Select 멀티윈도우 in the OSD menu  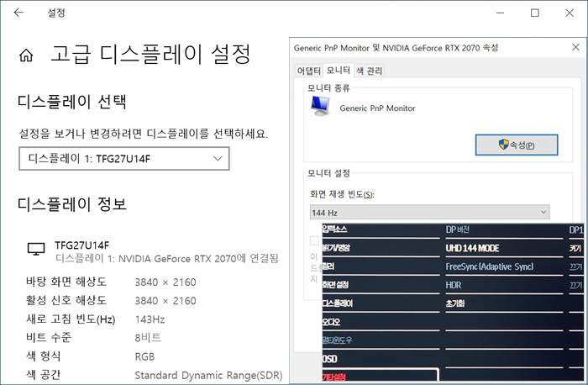click(x=337, y=340)
